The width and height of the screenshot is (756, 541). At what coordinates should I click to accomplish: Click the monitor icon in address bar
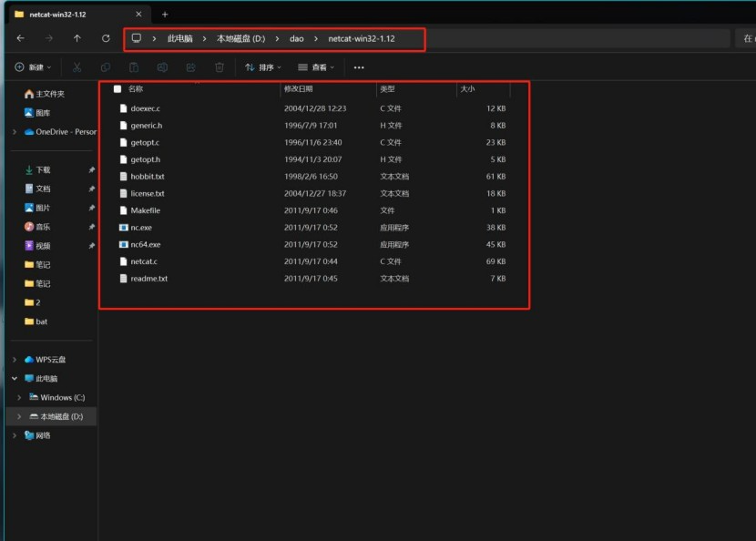click(x=137, y=38)
